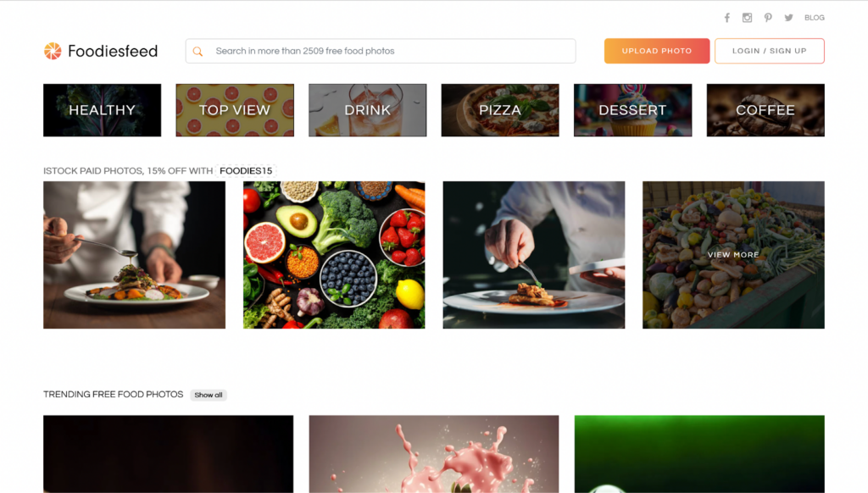
Task: Browse the Drink category
Action: [368, 110]
